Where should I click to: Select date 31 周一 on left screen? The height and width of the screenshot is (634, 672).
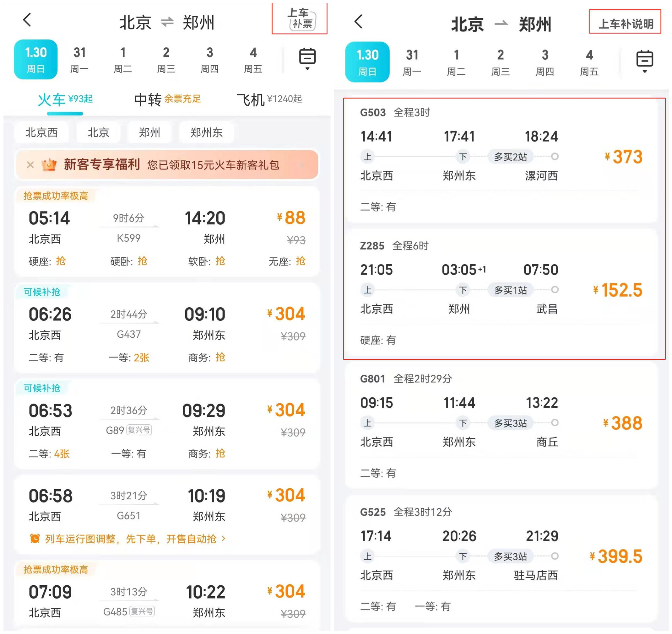coord(79,60)
